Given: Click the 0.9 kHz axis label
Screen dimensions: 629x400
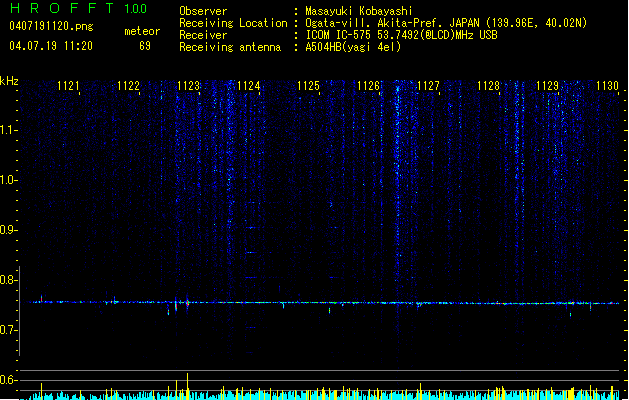Looking at the screenshot, I should (x=7, y=230).
